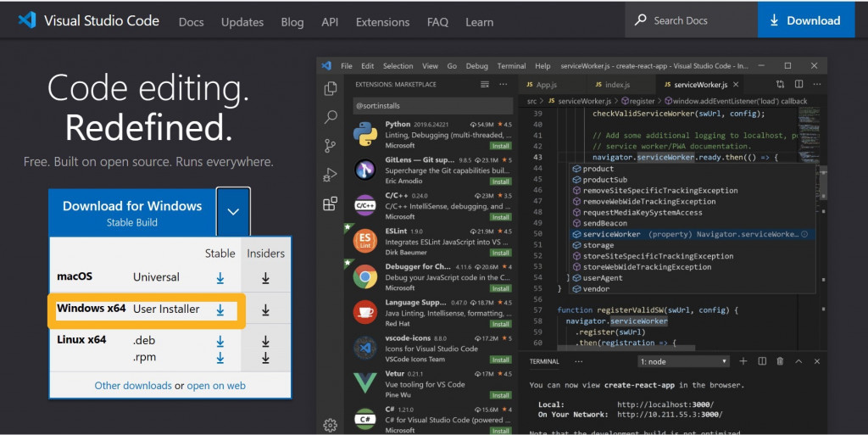Click the Vetur extension icon
868x435 pixels.
click(x=365, y=383)
